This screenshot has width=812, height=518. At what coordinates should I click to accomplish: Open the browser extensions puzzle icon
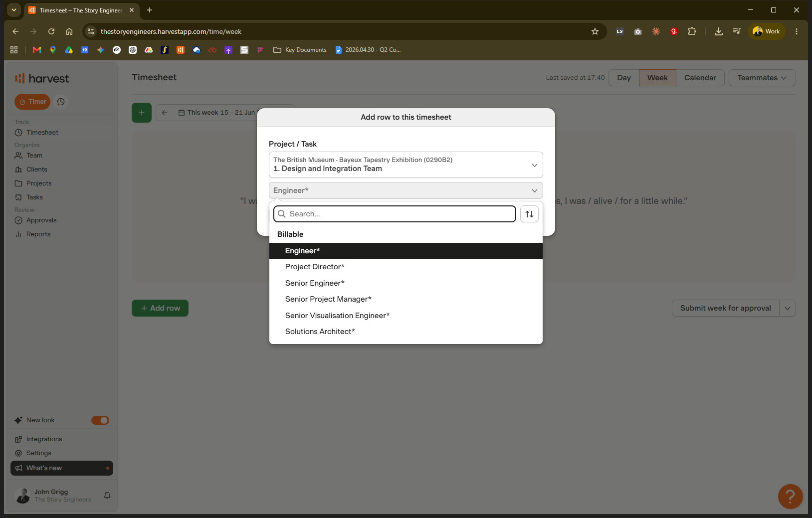click(692, 31)
